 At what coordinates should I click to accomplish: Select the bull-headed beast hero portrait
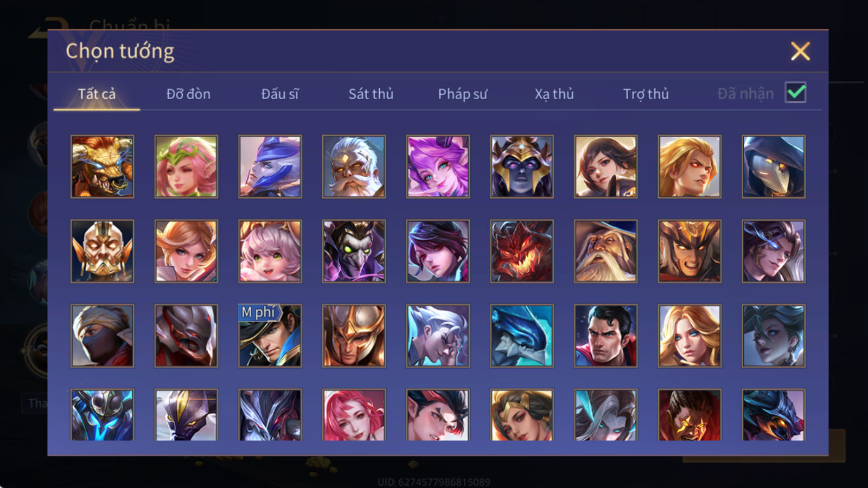point(102,166)
